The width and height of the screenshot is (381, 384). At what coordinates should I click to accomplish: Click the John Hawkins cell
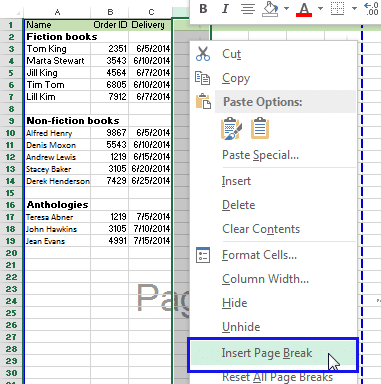click(58, 229)
